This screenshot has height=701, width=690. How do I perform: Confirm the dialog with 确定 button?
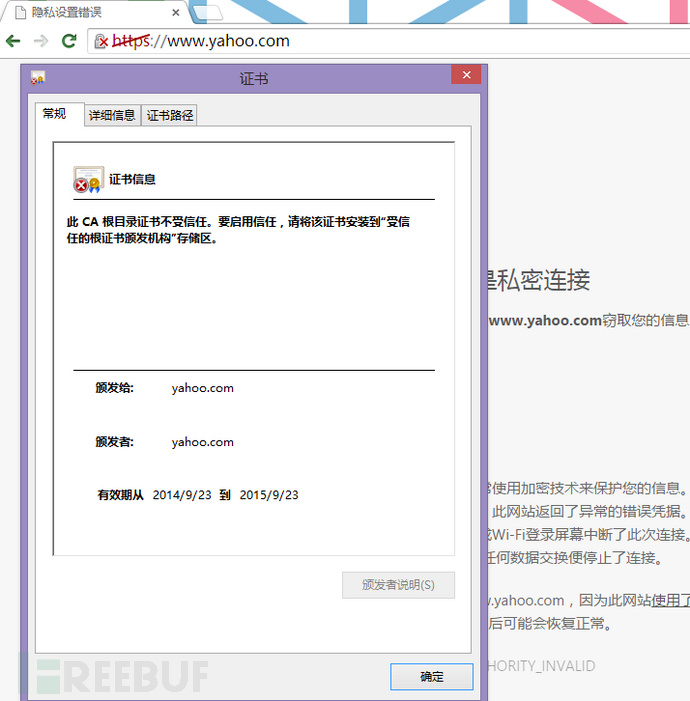tap(432, 676)
